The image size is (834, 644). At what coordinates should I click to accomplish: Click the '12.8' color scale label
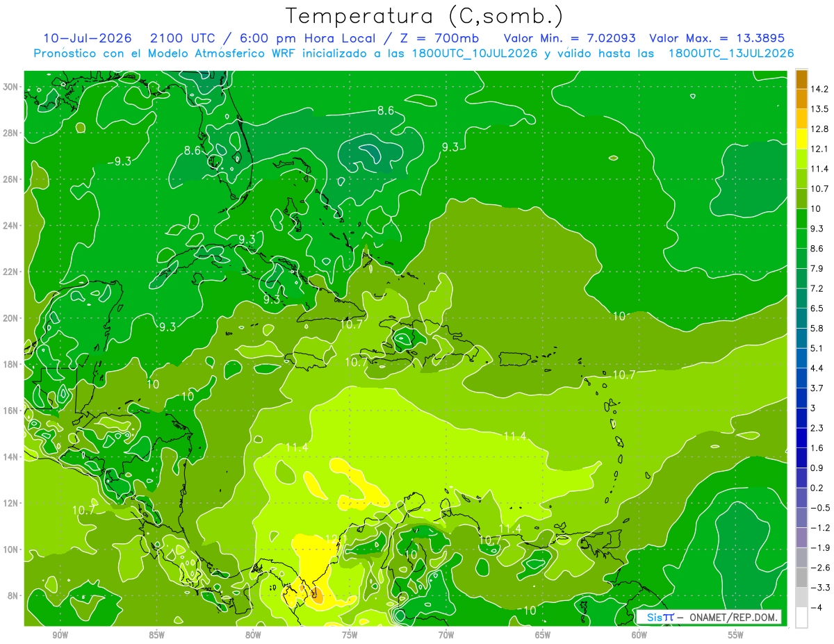tap(819, 129)
